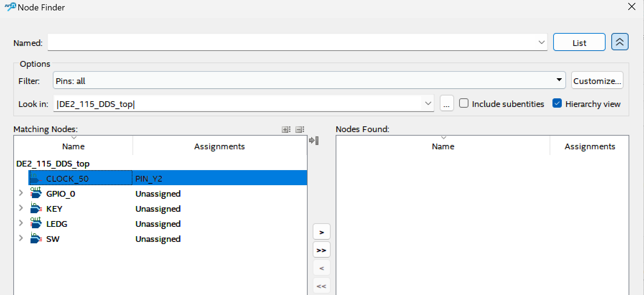644x295 pixels.
Task: Click the collapse all icon above Matching Nodes
Action: pyautogui.click(x=300, y=130)
